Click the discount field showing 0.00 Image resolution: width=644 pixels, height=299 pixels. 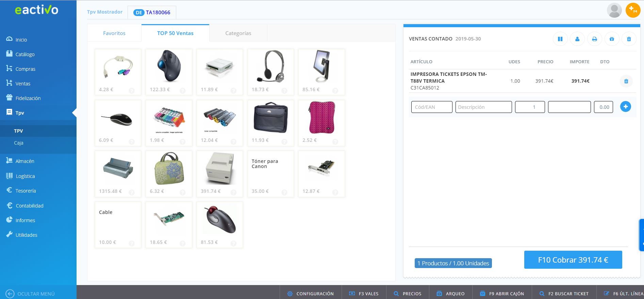click(x=604, y=107)
